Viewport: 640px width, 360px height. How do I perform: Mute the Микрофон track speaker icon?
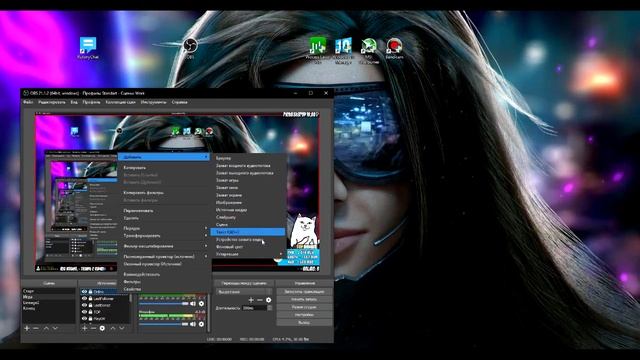pos(193,324)
